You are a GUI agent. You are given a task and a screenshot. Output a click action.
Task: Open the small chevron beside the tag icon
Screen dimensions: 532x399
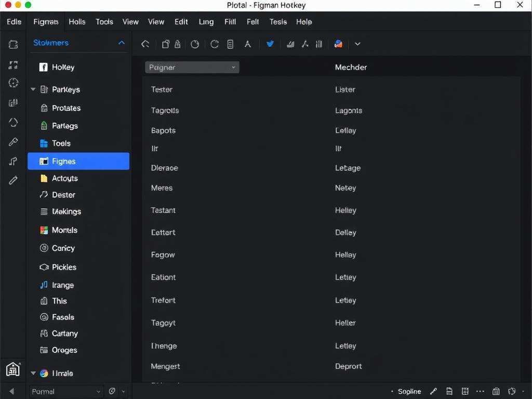click(123, 392)
